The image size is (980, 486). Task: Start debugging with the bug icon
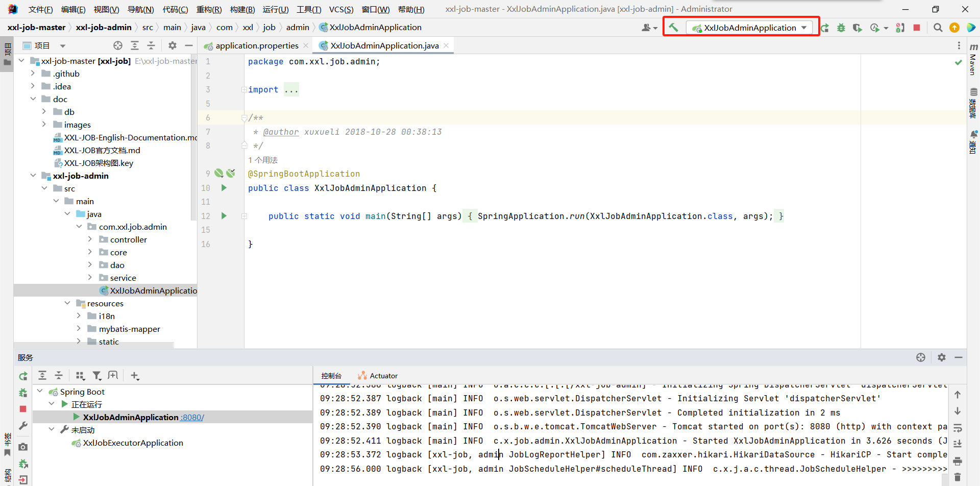point(841,28)
